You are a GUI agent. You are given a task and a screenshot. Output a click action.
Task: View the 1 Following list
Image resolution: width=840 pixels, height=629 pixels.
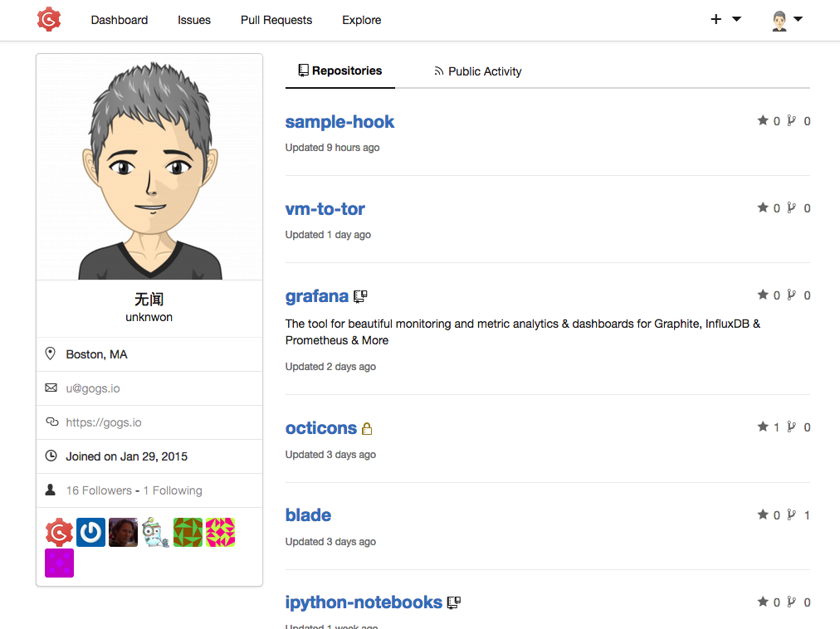(x=173, y=490)
